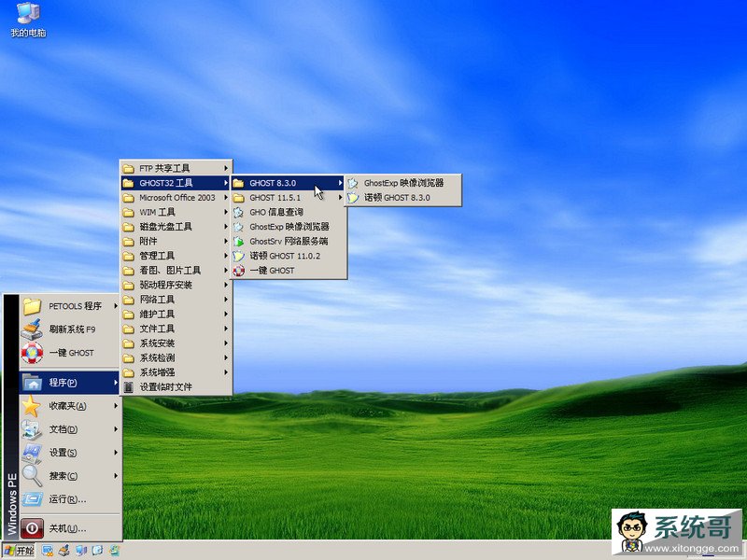Click the brush icon beside 刷新系统 F9
Screen dimensions: 747x560
(32, 329)
